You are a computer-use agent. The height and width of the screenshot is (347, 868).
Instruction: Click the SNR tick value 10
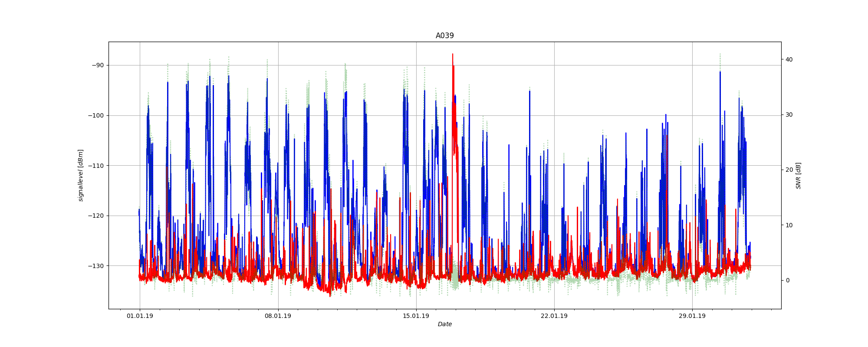(789, 225)
